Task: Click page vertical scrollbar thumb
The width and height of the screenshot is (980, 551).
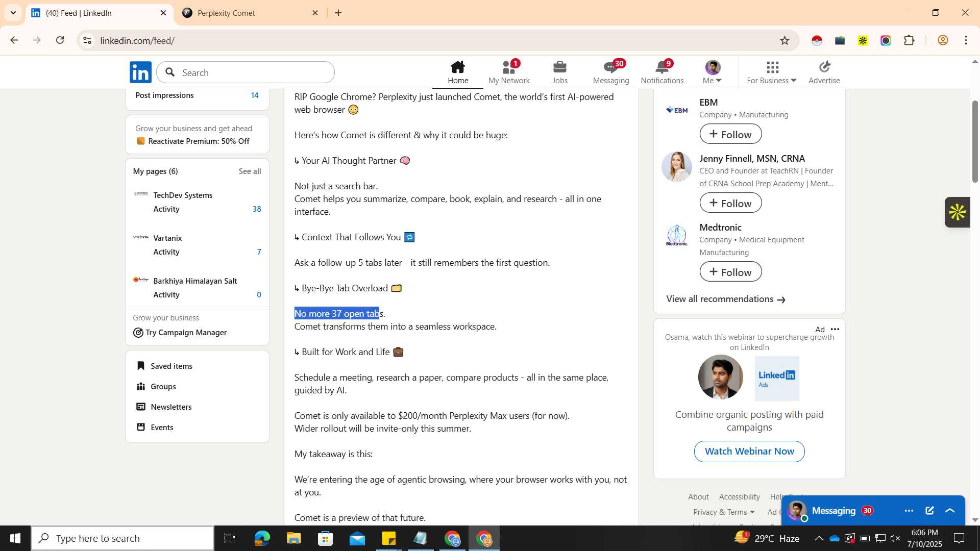Action: (x=974, y=141)
